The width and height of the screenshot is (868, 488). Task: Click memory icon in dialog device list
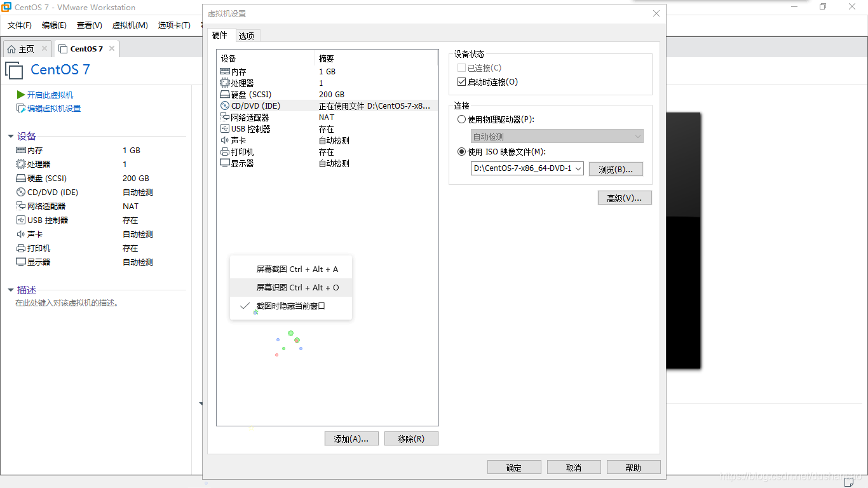tap(225, 72)
